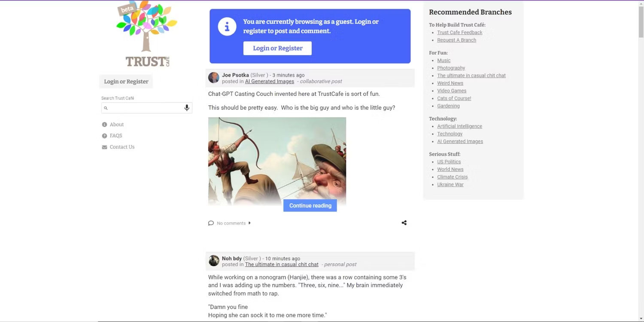Open the FAQS page
Screen dimensions: 644x322
pyautogui.click(x=116, y=136)
